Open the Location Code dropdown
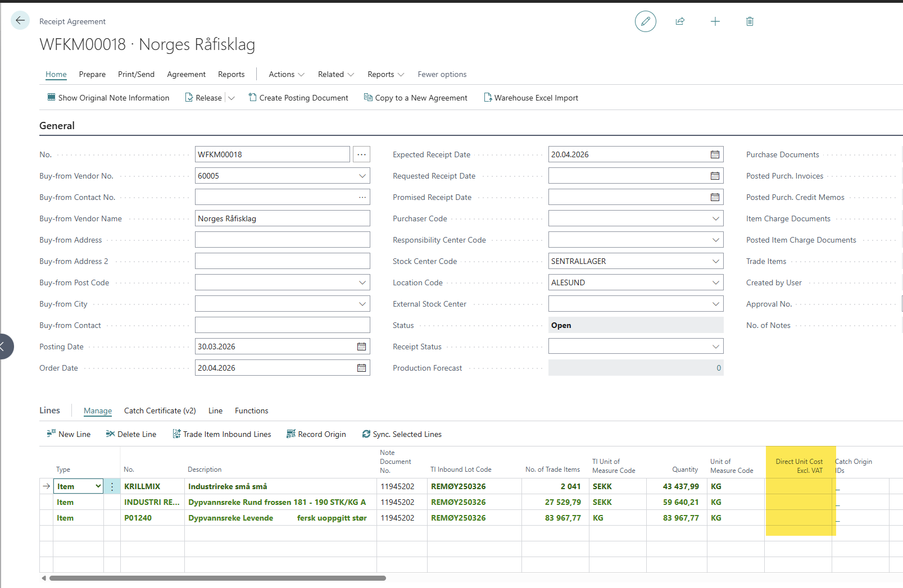 pyautogui.click(x=715, y=282)
